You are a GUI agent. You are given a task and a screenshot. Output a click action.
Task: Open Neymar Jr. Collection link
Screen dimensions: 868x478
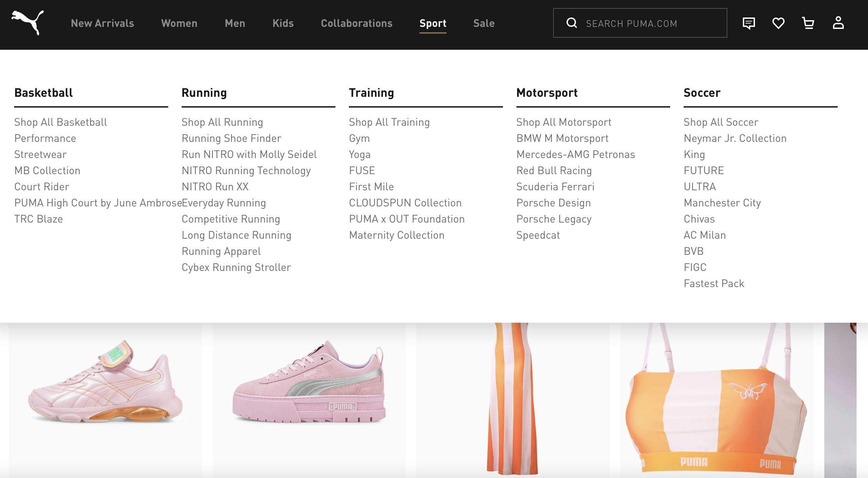click(x=735, y=138)
